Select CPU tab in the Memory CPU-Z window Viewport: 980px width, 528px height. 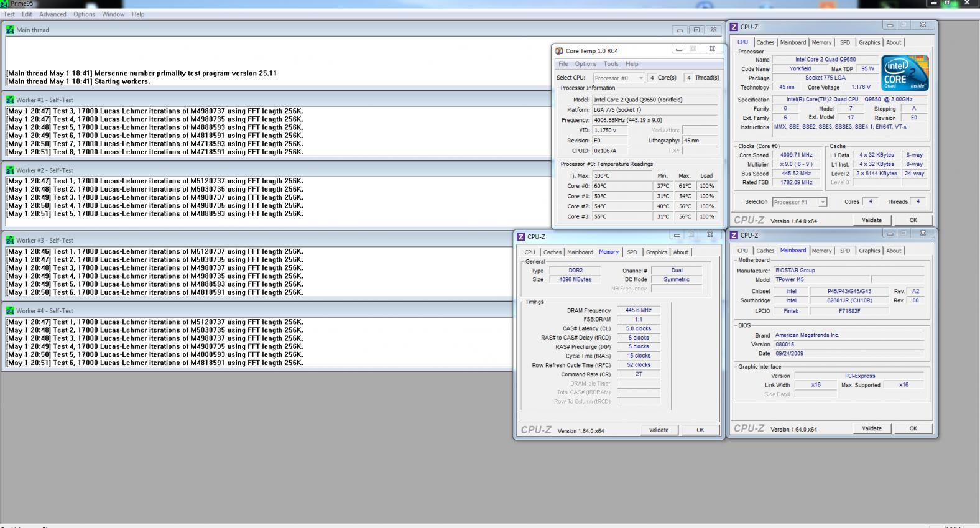click(x=530, y=252)
